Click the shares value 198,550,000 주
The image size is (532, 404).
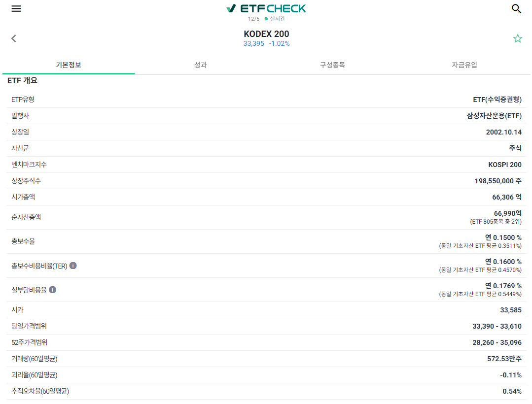coord(497,181)
